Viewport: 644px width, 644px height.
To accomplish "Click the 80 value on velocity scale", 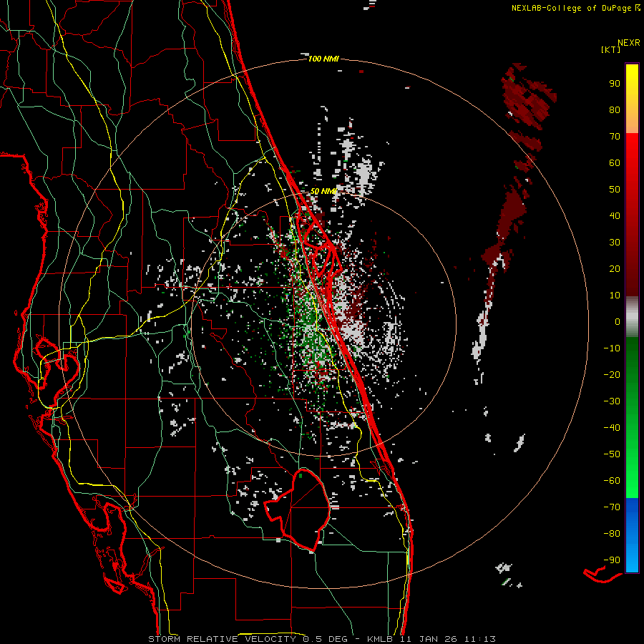I will click(x=615, y=109).
